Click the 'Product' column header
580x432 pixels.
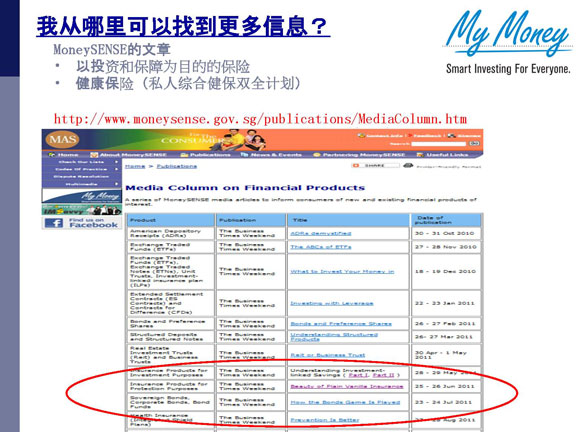(171, 220)
